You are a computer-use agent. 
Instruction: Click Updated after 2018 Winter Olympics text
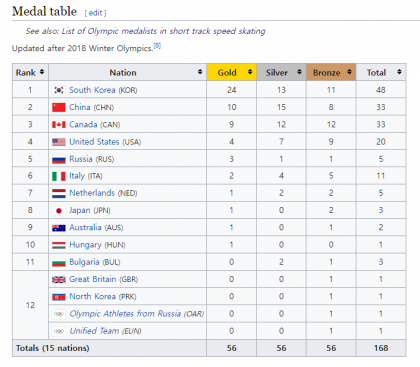83,49
